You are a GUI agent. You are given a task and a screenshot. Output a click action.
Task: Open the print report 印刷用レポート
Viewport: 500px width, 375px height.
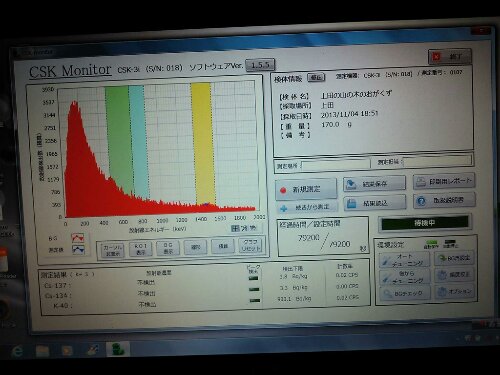coord(444,182)
